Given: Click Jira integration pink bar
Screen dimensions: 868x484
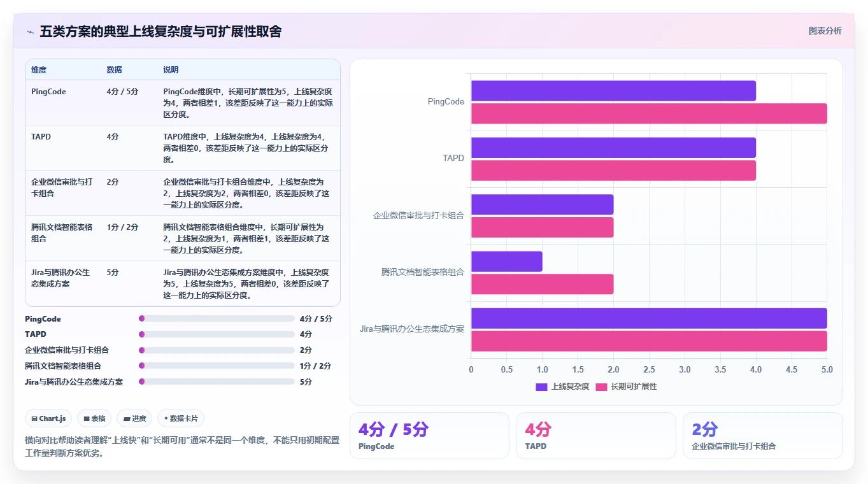Looking at the screenshot, I should tap(649, 341).
